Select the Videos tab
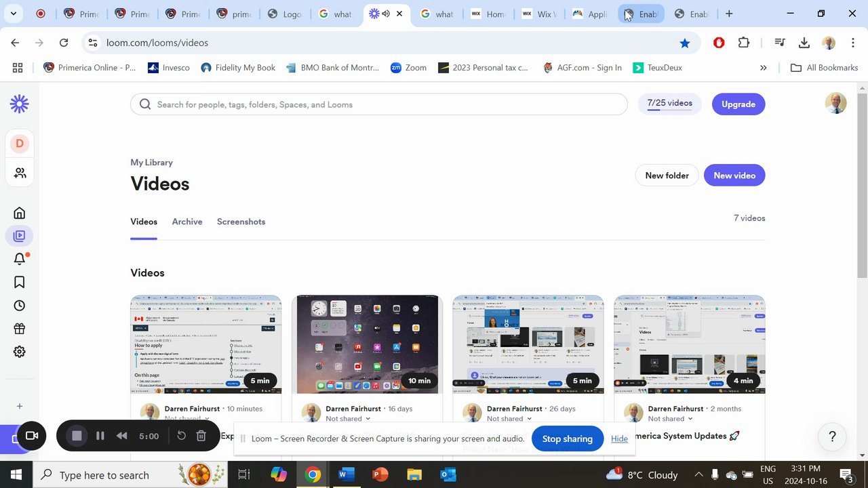Screen dimensions: 868x488 pyautogui.click(x=144, y=222)
